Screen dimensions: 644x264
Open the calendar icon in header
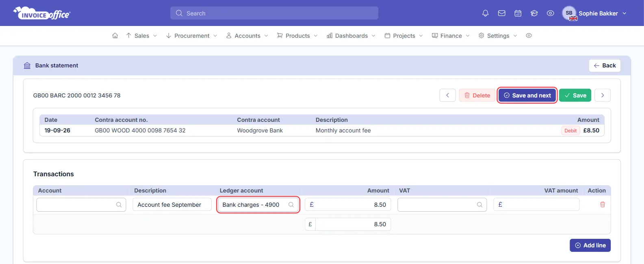tap(518, 13)
